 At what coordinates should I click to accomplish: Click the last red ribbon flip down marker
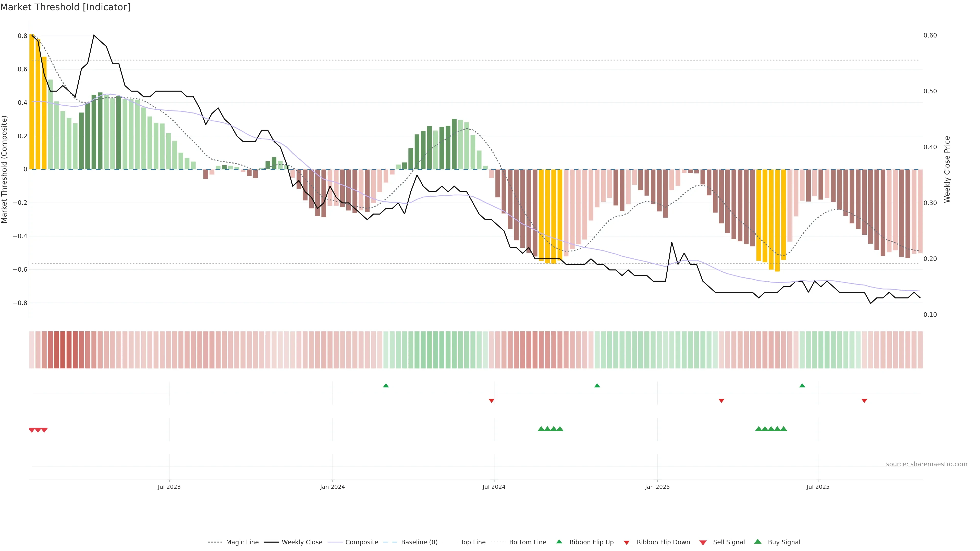[x=864, y=400]
